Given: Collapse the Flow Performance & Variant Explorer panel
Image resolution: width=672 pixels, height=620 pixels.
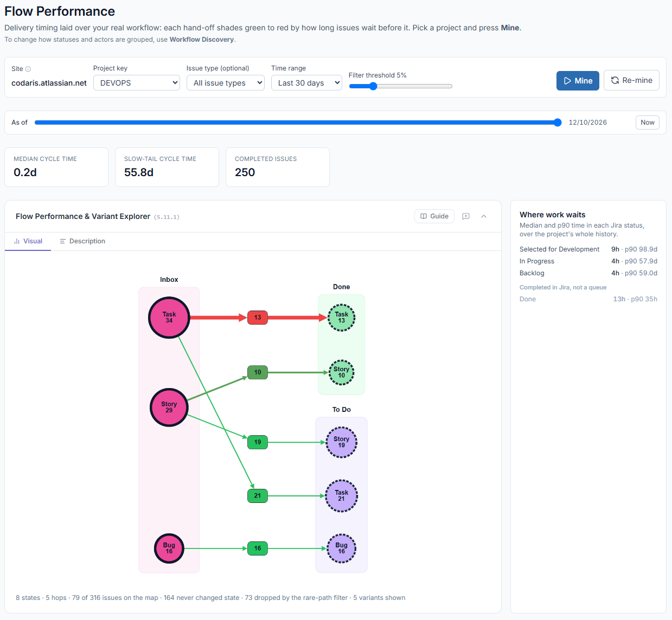Looking at the screenshot, I should click(x=484, y=216).
